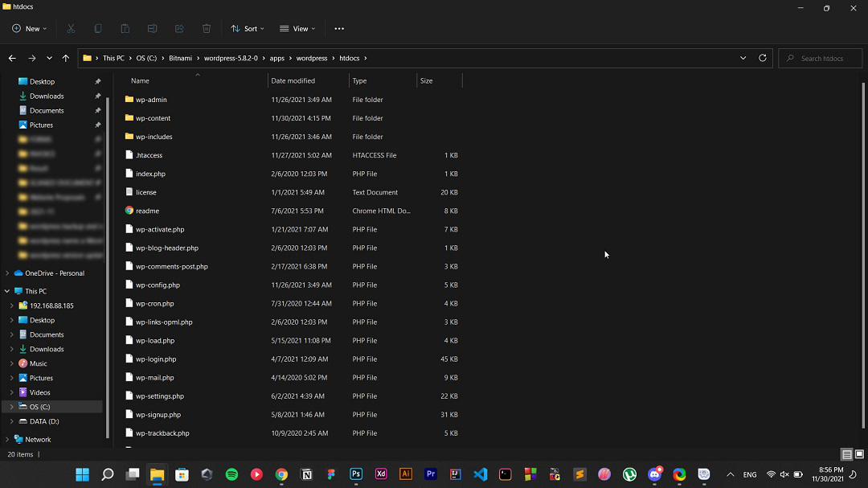The height and width of the screenshot is (488, 868).
Task: Switch to large thumbnails view icon
Action: [x=859, y=454]
